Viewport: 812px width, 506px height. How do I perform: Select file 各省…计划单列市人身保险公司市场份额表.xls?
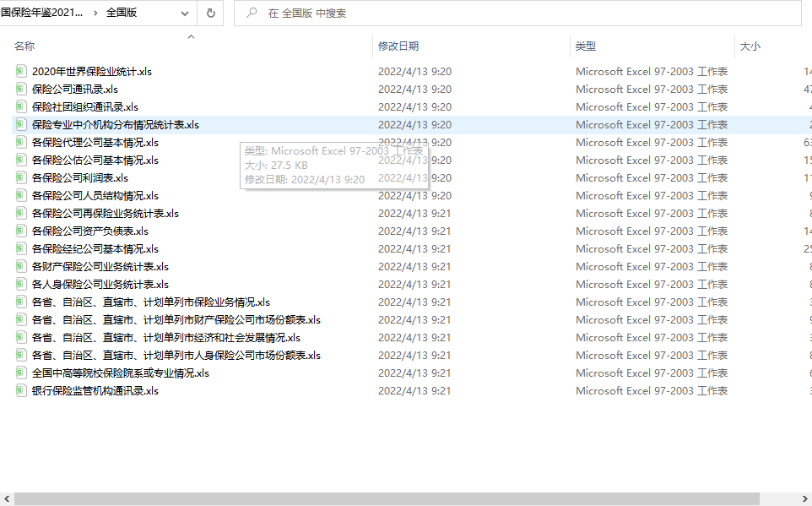[176, 355]
